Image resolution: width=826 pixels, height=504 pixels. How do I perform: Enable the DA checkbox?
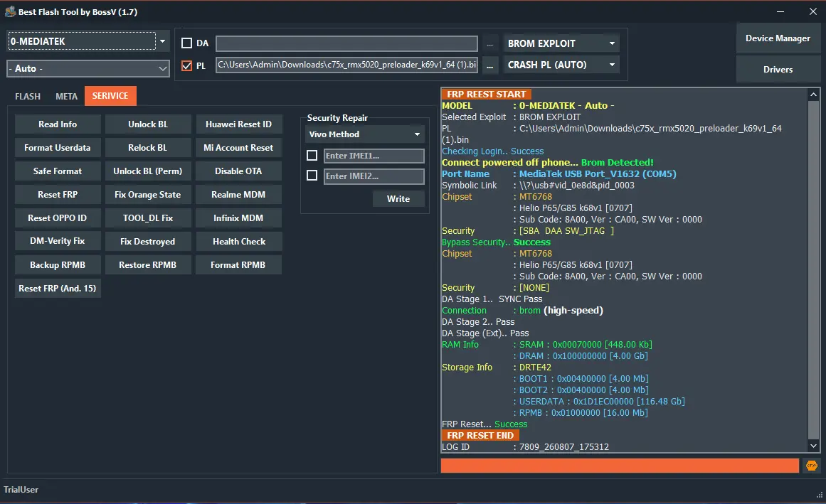point(186,43)
